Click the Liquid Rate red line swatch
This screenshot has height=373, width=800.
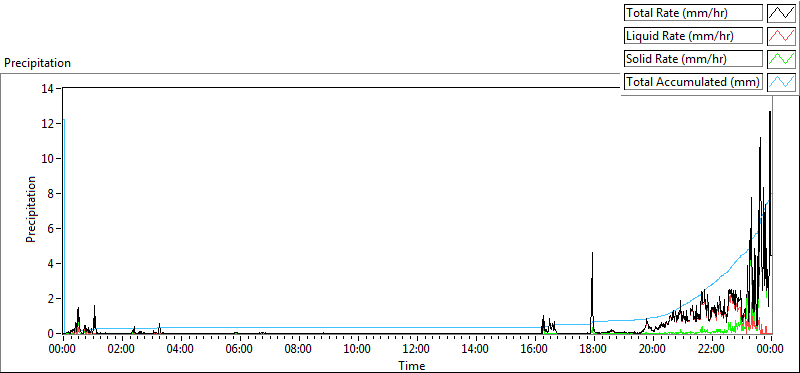click(x=782, y=36)
